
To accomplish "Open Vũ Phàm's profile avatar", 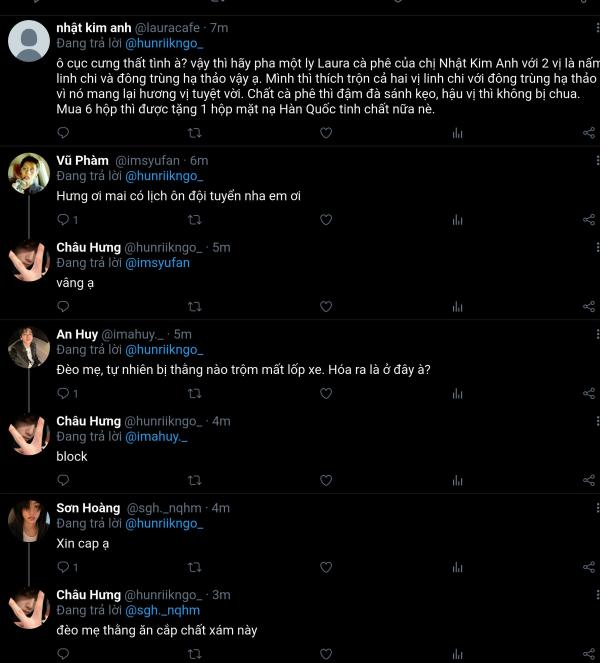I will point(29,173).
